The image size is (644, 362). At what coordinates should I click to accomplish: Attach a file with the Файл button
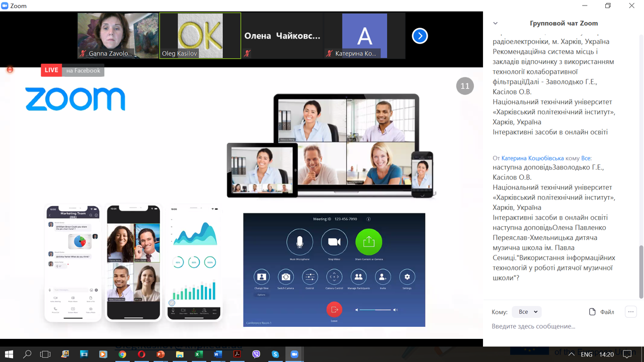point(601,312)
